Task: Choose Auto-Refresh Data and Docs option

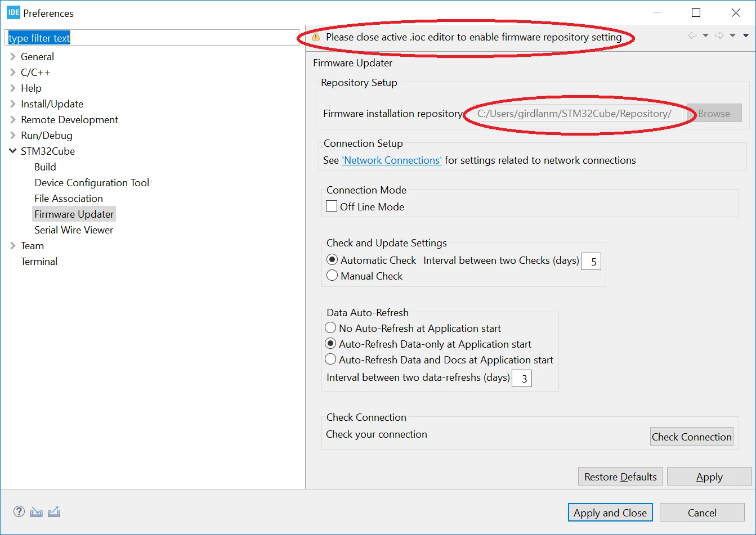Action: [x=330, y=359]
